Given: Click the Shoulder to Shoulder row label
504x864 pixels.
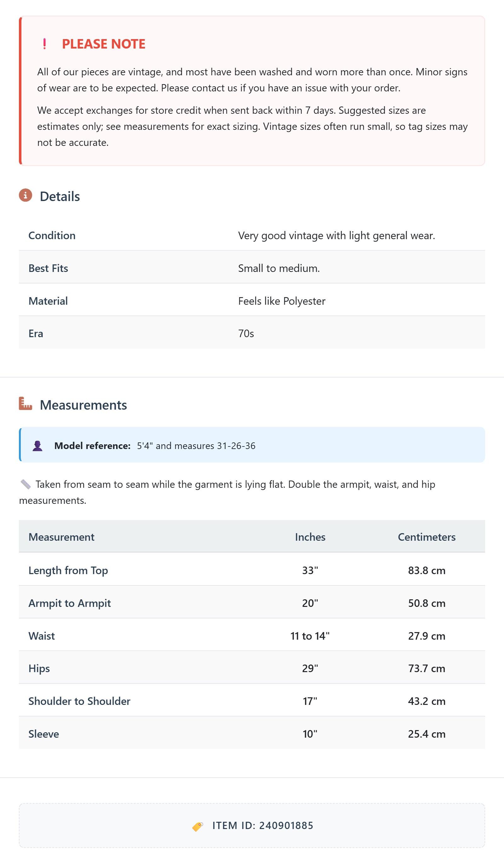Looking at the screenshot, I should click(x=79, y=701).
